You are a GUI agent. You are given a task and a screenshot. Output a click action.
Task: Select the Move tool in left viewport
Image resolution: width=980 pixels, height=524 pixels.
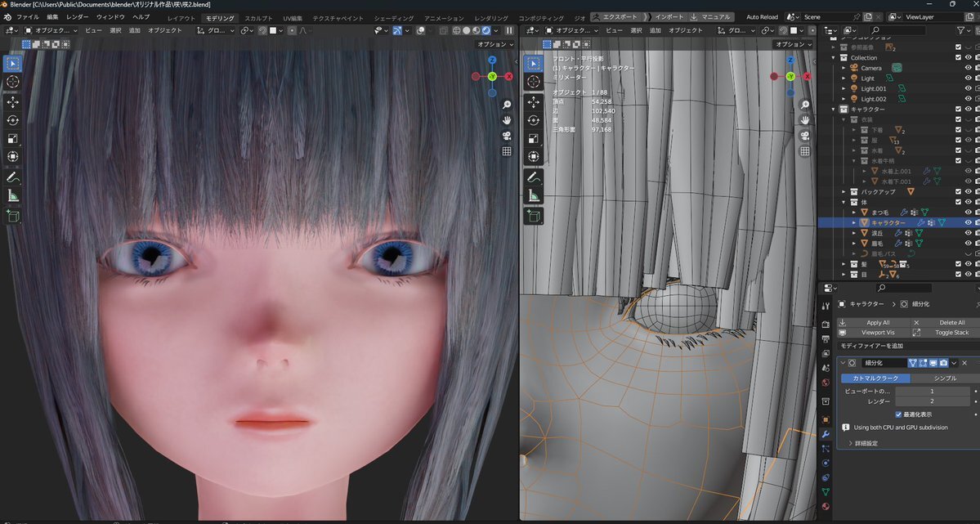(13, 102)
